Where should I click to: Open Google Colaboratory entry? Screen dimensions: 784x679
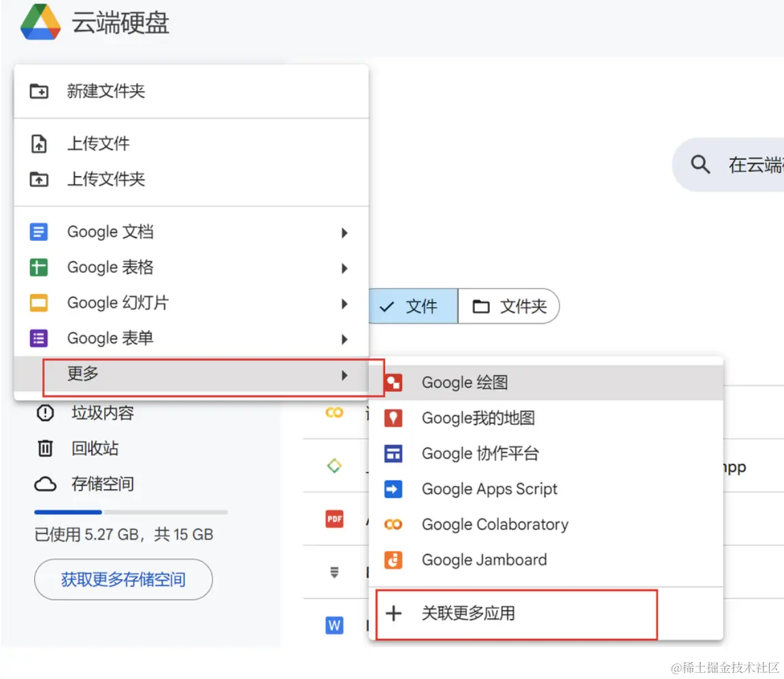tap(546, 525)
